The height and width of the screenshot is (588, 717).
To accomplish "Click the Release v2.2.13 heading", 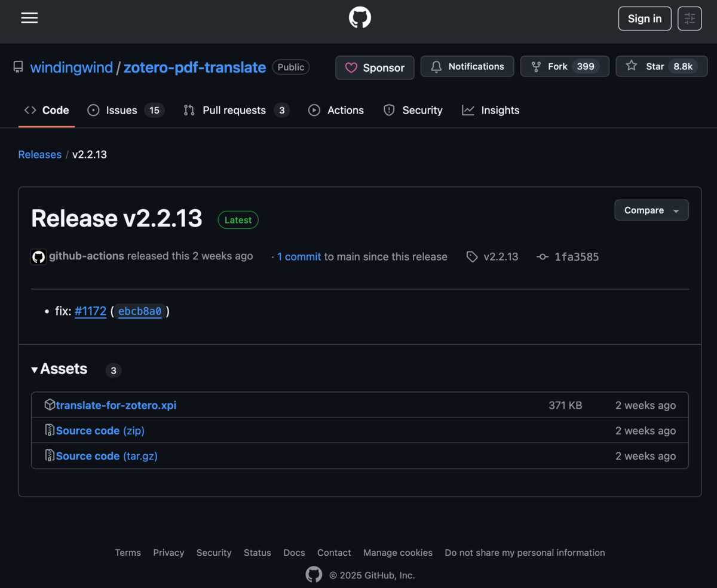I will coord(117,219).
